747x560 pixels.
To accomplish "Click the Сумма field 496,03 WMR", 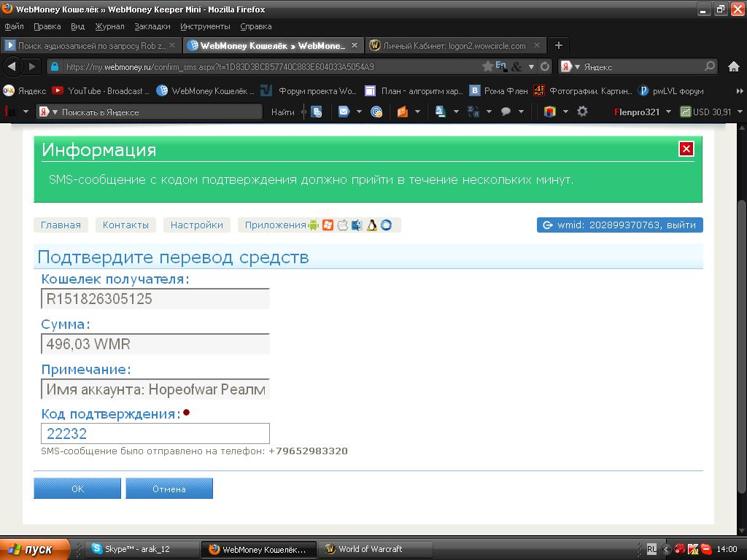I will [155, 344].
